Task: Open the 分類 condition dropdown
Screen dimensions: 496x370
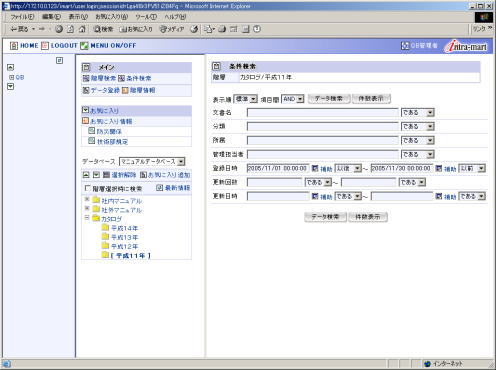Action: (x=417, y=127)
